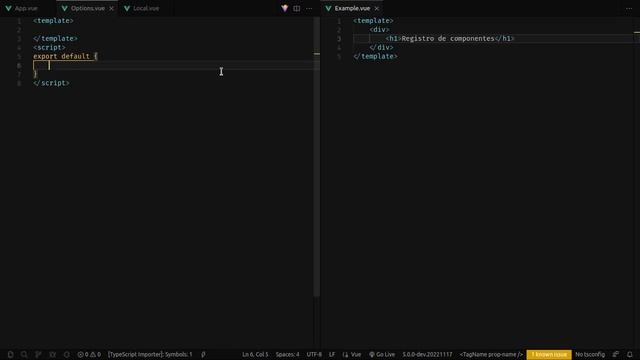Viewport: 640px width, 360px height.
Task: Open more actions menu of right editor group
Action: click(629, 8)
